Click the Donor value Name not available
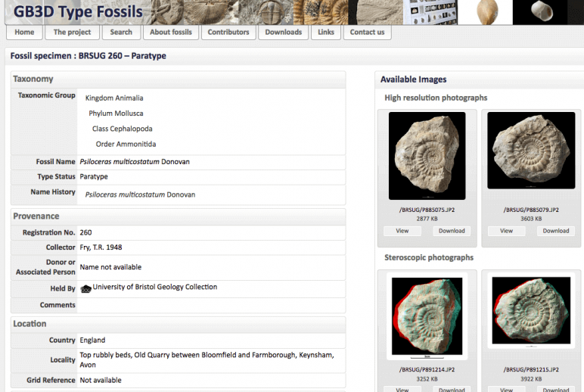 [x=110, y=267]
